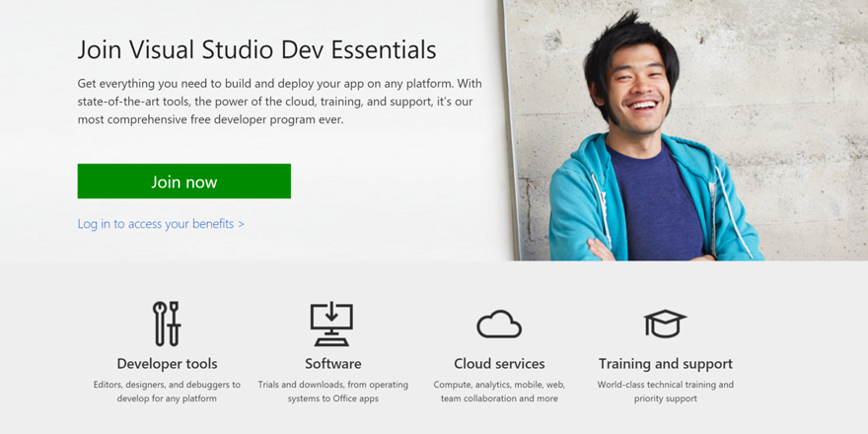Click the photo of the smiling developer
This screenshot has height=434, width=868.
[687, 130]
